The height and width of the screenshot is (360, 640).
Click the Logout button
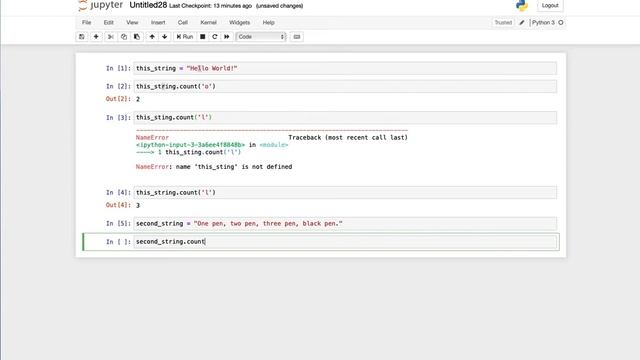(x=550, y=5)
